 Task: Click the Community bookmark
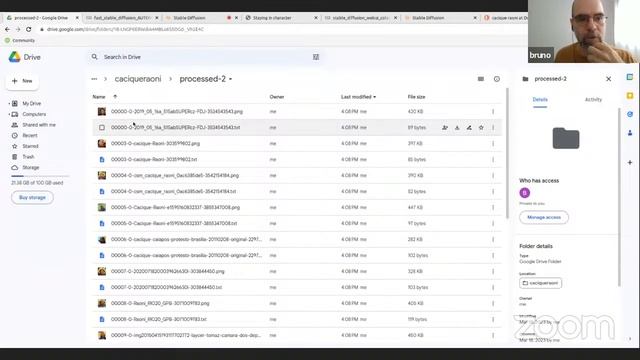coord(20,40)
